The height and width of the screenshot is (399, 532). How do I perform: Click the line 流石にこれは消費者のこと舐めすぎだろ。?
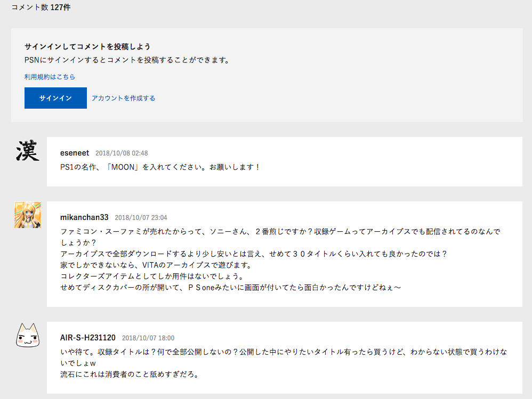click(130, 374)
